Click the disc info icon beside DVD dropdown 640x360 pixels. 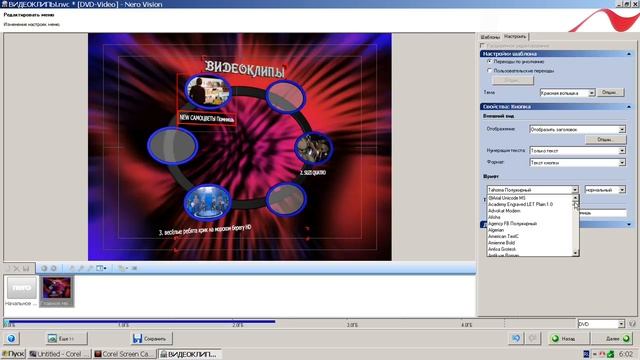[632, 324]
